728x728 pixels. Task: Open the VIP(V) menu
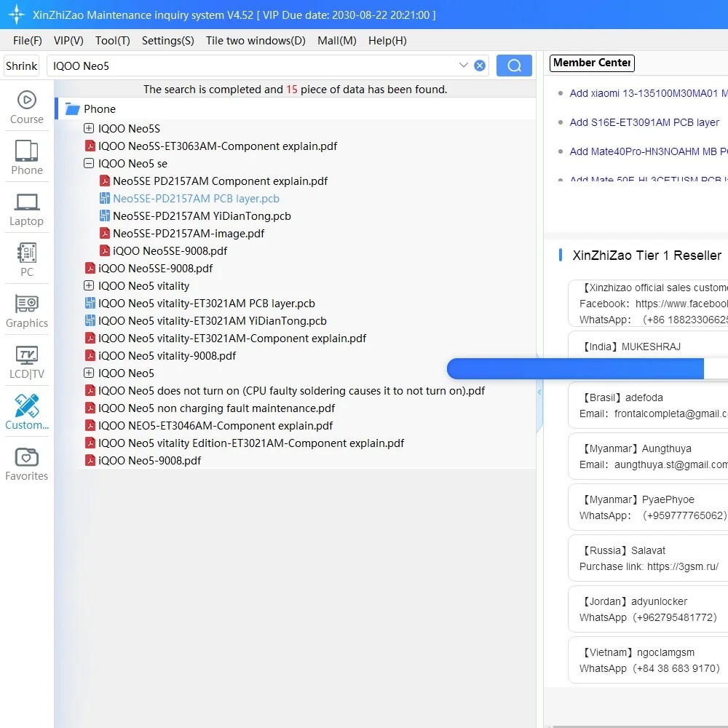coord(68,41)
